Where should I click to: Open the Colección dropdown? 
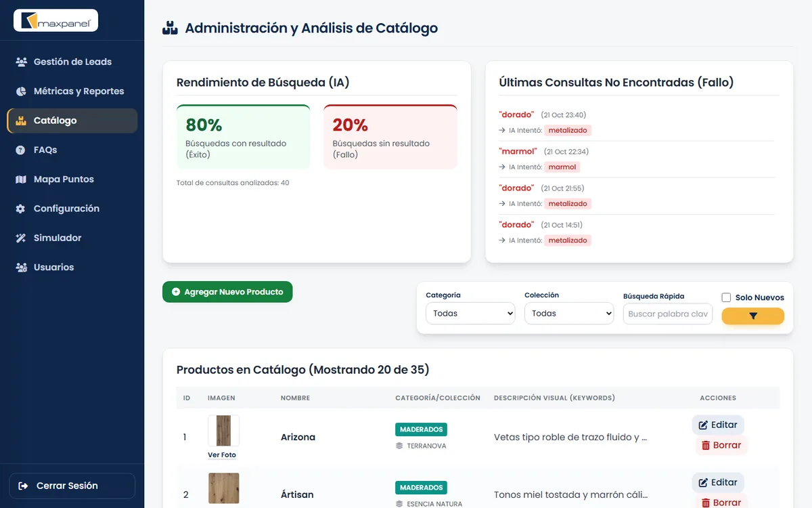[x=569, y=314]
